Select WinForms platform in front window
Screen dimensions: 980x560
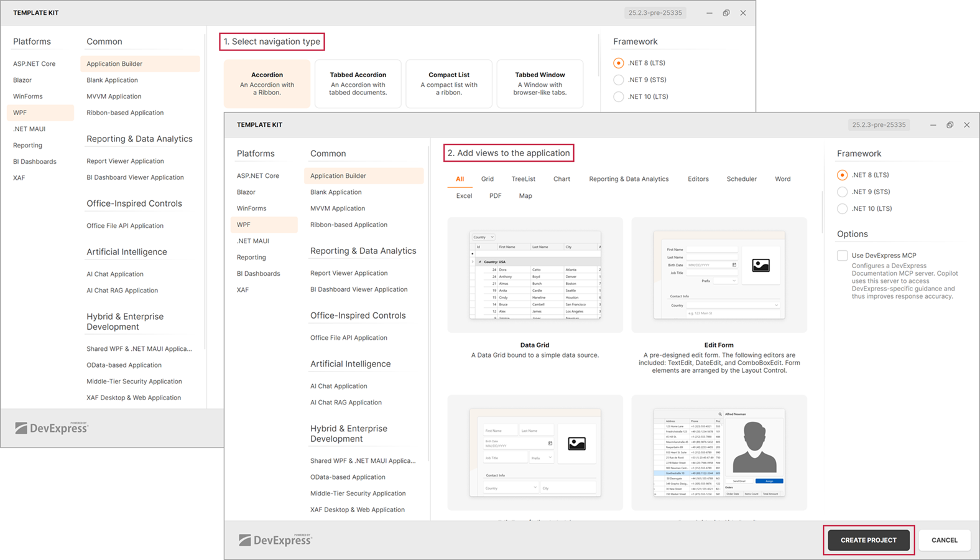pyautogui.click(x=251, y=208)
